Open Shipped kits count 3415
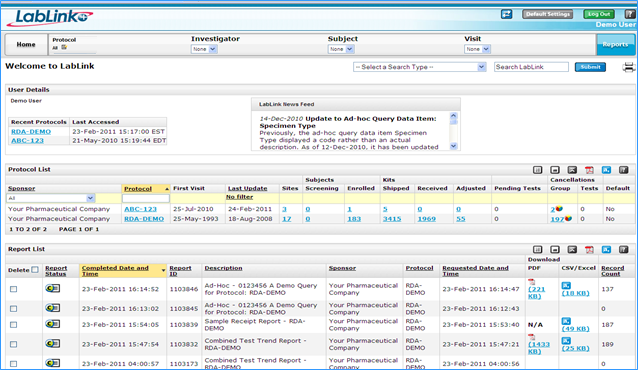Viewport: 638px width, 370px height. coord(392,219)
